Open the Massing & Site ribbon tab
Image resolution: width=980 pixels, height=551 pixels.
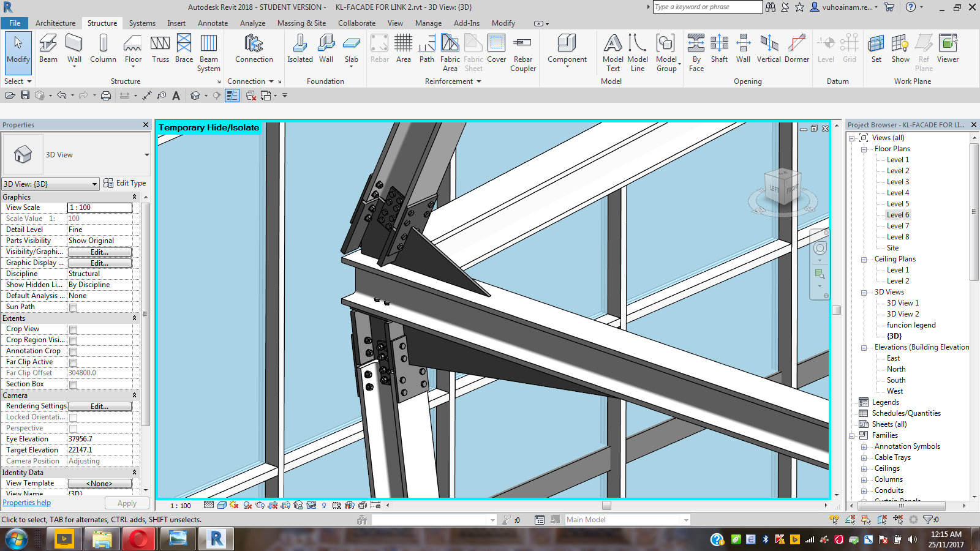coord(301,23)
